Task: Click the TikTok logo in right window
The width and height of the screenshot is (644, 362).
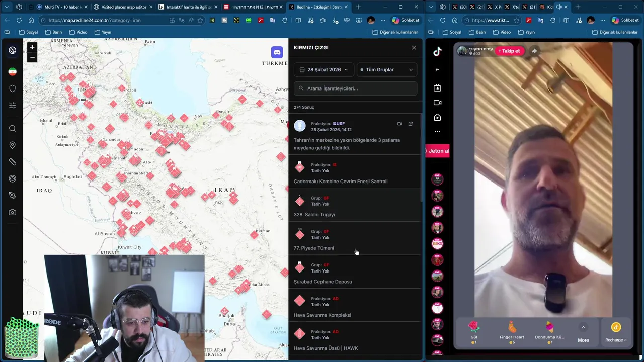Action: tap(437, 51)
